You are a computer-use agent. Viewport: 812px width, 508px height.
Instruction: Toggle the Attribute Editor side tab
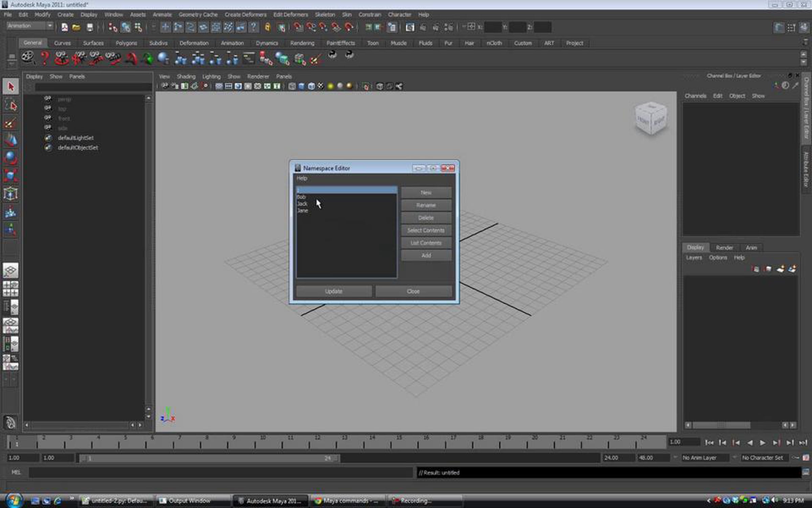[807, 169]
